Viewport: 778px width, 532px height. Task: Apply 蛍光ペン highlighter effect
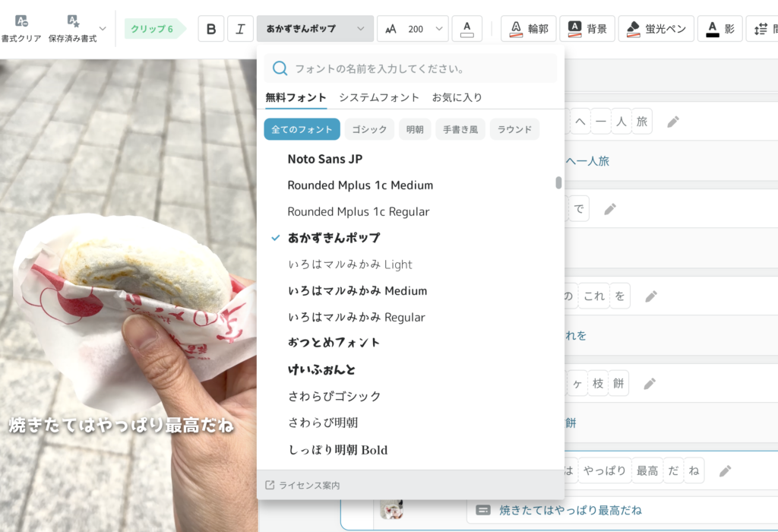tap(655, 27)
